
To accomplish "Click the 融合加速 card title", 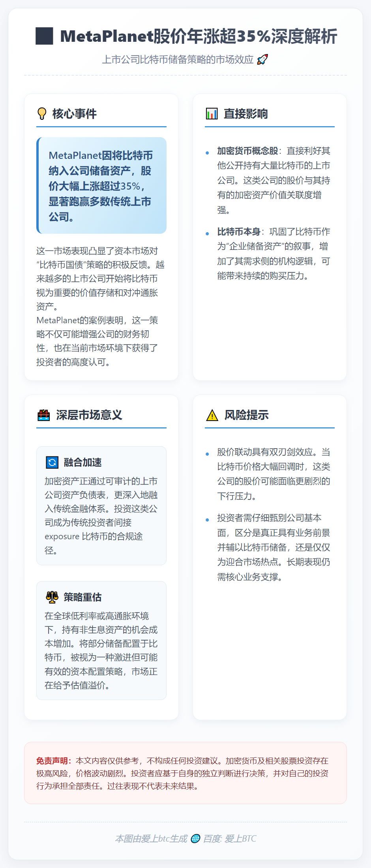I will click(83, 462).
